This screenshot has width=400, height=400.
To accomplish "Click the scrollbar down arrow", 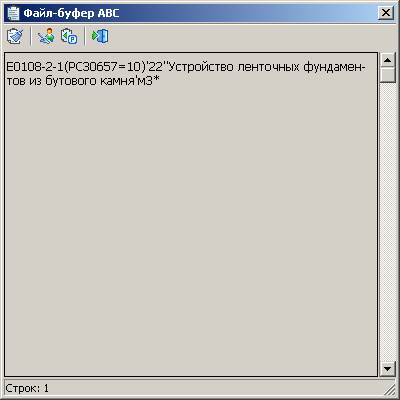I will pos(387,369).
